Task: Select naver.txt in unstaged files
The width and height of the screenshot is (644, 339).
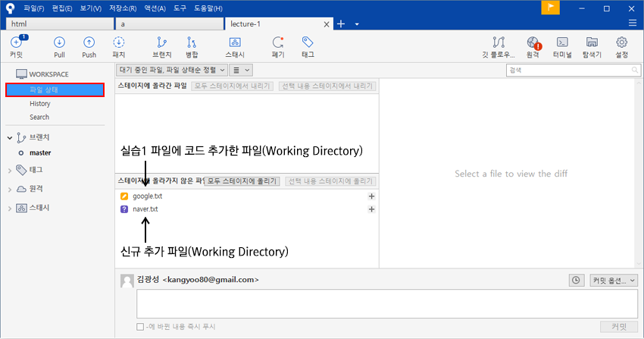Action: pos(145,209)
